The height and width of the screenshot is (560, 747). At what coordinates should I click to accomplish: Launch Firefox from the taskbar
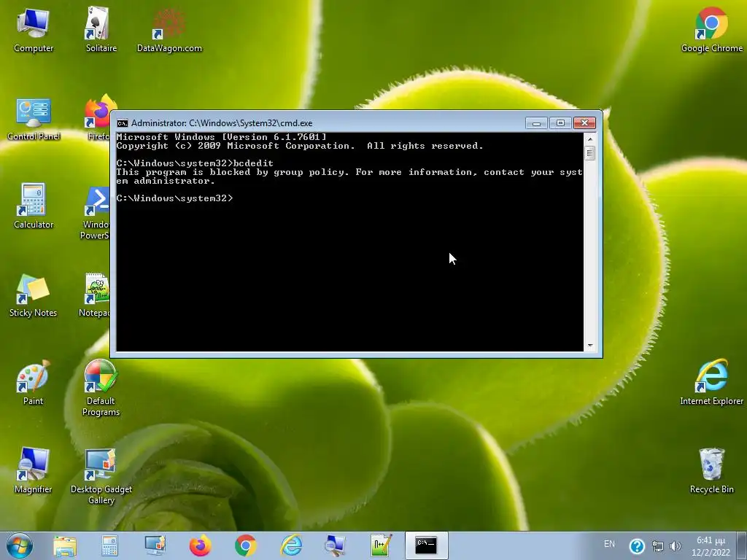pos(200,545)
